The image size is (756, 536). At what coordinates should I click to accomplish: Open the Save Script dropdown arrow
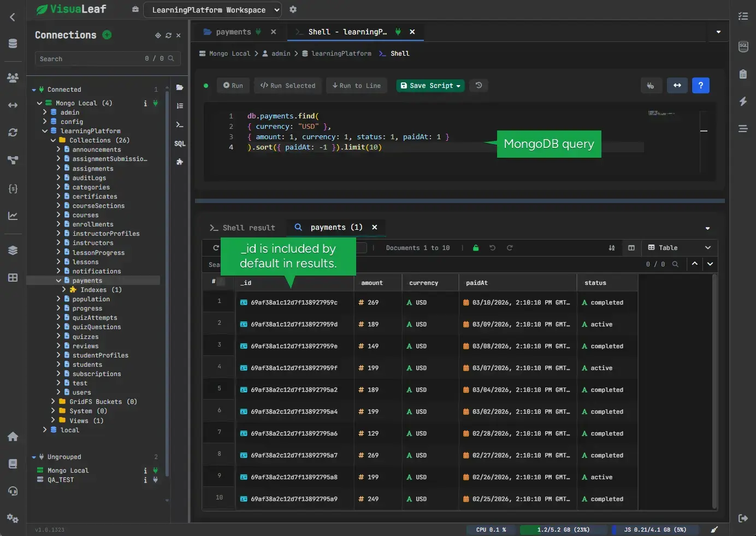coord(458,86)
